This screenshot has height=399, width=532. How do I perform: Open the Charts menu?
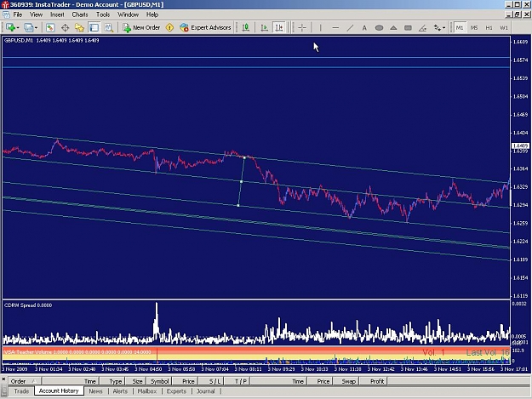click(x=80, y=14)
